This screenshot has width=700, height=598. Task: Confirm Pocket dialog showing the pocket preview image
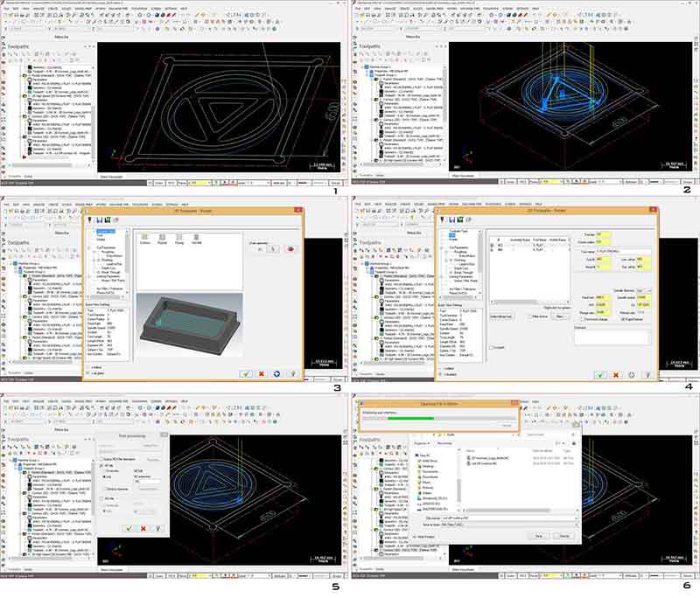point(246,373)
